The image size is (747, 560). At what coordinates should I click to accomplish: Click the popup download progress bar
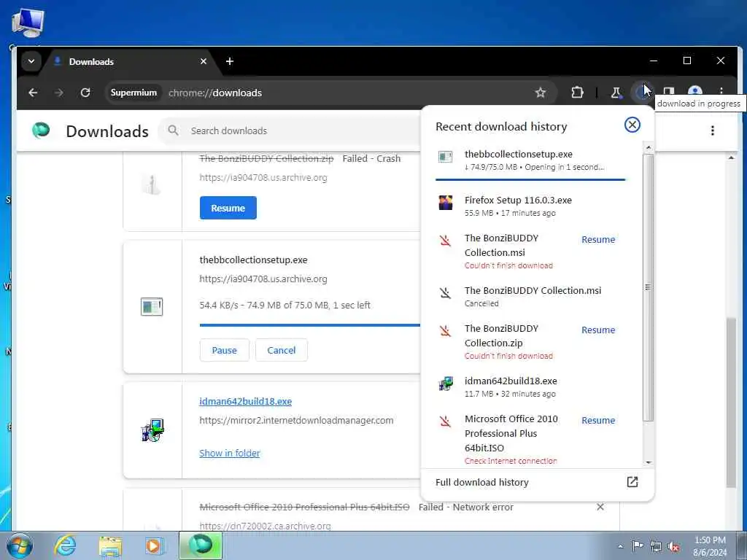pyautogui.click(x=530, y=179)
